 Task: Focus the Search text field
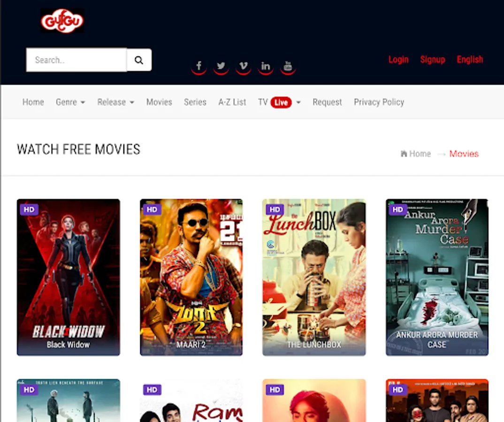pyautogui.click(x=76, y=60)
